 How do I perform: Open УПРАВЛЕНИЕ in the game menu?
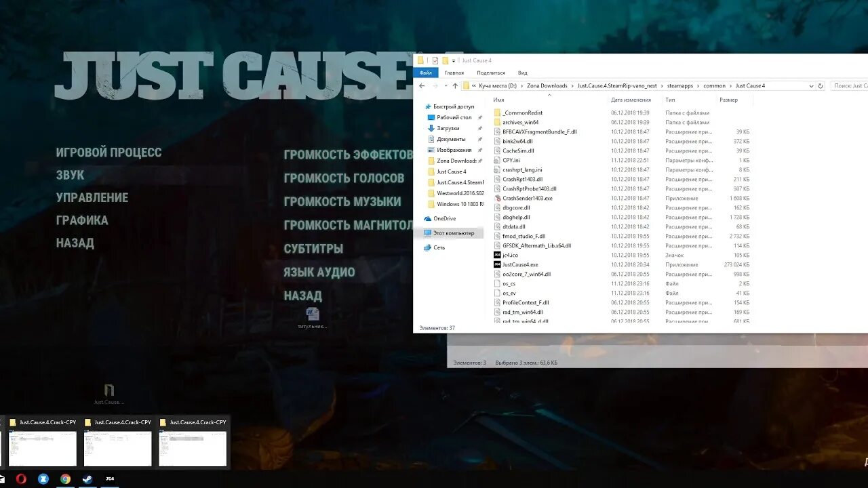pyautogui.click(x=92, y=197)
